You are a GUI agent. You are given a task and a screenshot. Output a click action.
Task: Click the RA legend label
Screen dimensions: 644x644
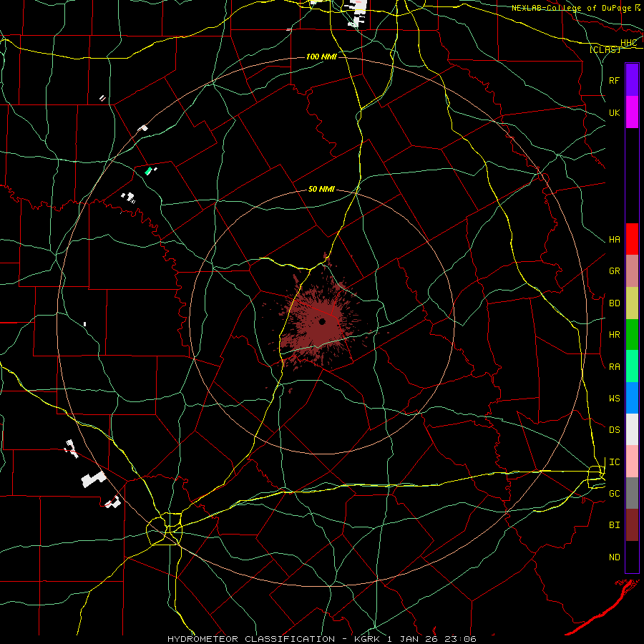point(614,367)
